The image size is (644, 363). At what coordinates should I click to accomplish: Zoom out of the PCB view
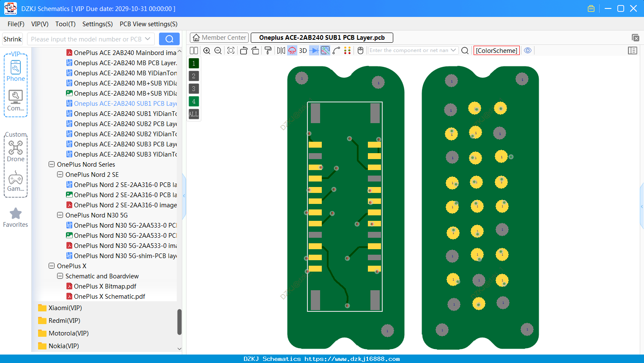(x=218, y=51)
